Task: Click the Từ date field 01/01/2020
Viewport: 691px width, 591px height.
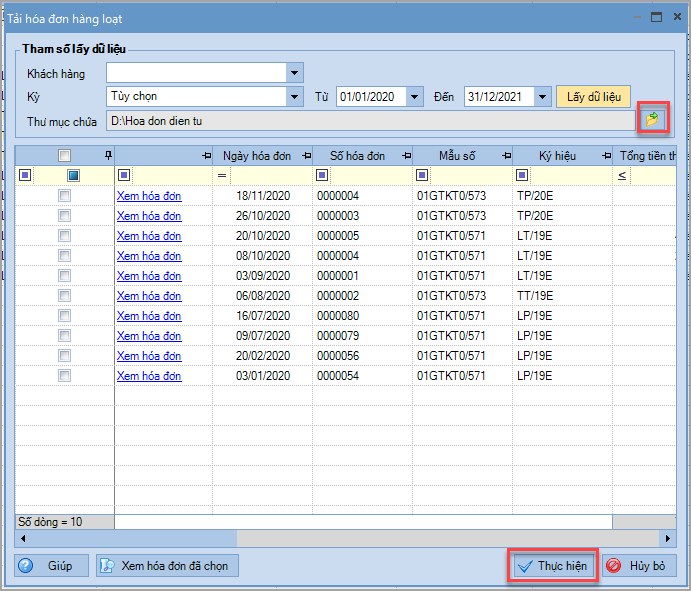Action: [371, 97]
